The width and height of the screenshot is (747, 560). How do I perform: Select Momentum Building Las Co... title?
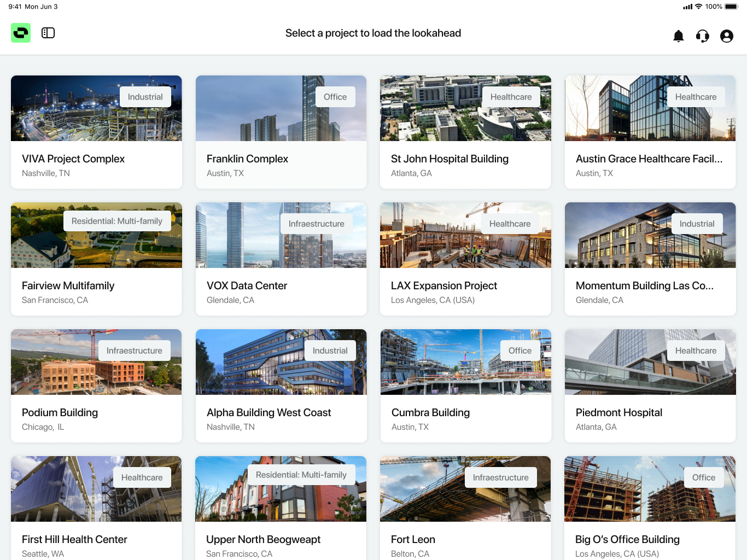click(645, 285)
